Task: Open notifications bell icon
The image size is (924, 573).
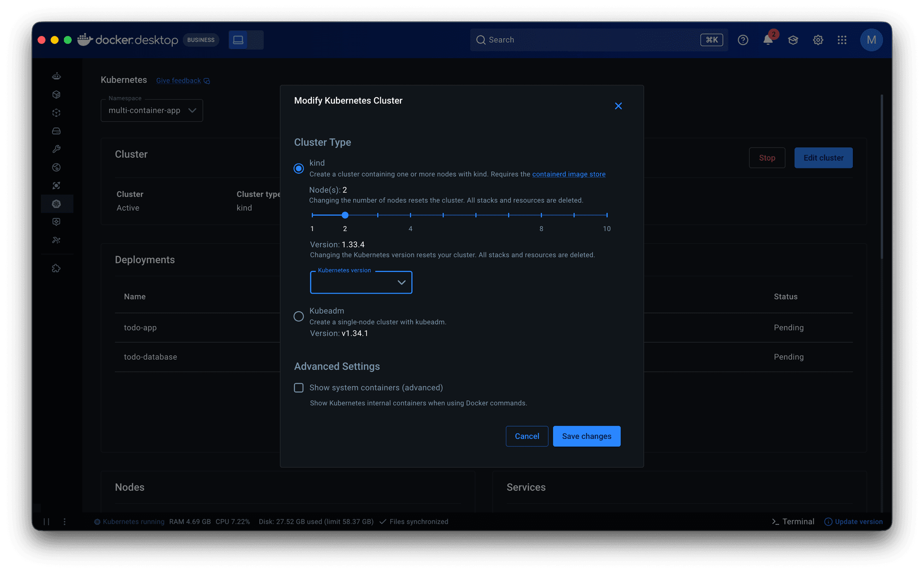Action: 768,40
